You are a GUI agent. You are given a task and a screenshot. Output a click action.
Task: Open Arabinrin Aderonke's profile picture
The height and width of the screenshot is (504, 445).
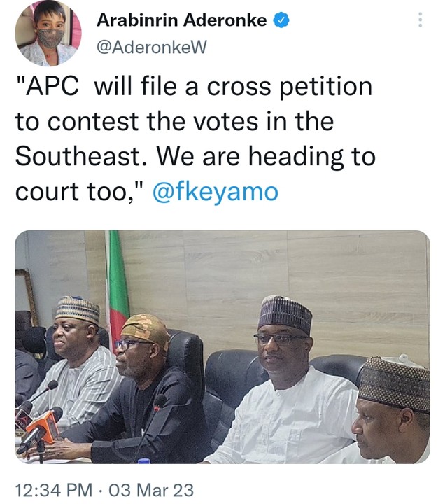pyautogui.click(x=48, y=32)
